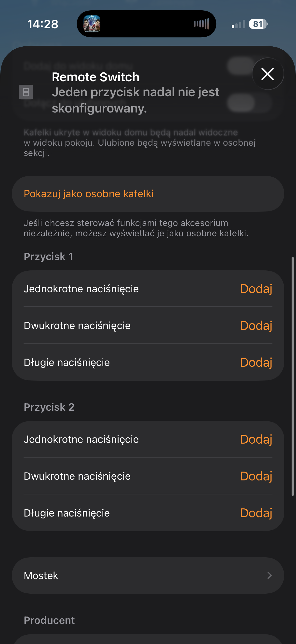Select Pokazuj jako osobne kafelki option

pyautogui.click(x=89, y=194)
